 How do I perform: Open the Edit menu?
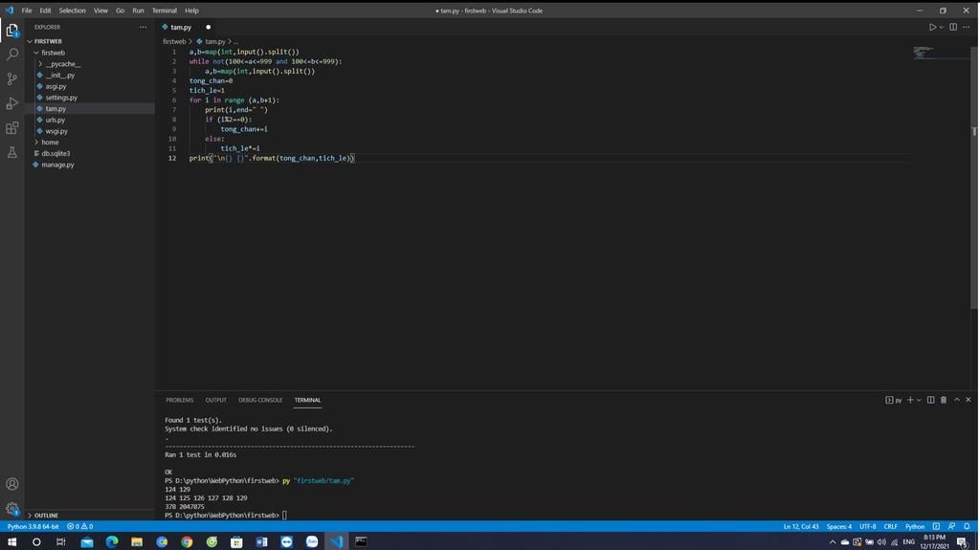pos(45,11)
